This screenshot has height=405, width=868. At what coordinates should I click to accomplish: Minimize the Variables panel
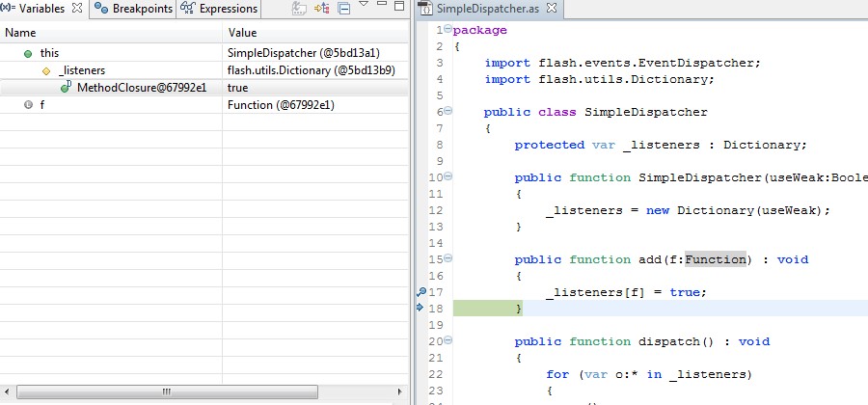point(382,6)
